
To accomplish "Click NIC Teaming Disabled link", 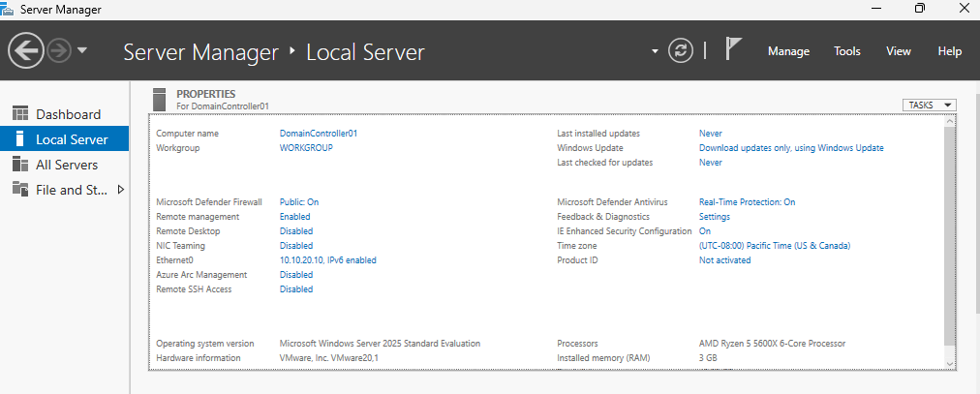I will (296, 245).
